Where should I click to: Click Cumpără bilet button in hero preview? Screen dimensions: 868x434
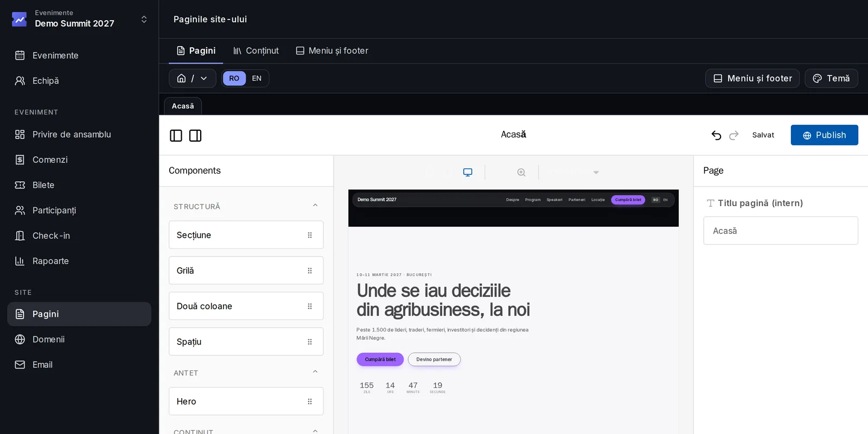pyautogui.click(x=380, y=360)
